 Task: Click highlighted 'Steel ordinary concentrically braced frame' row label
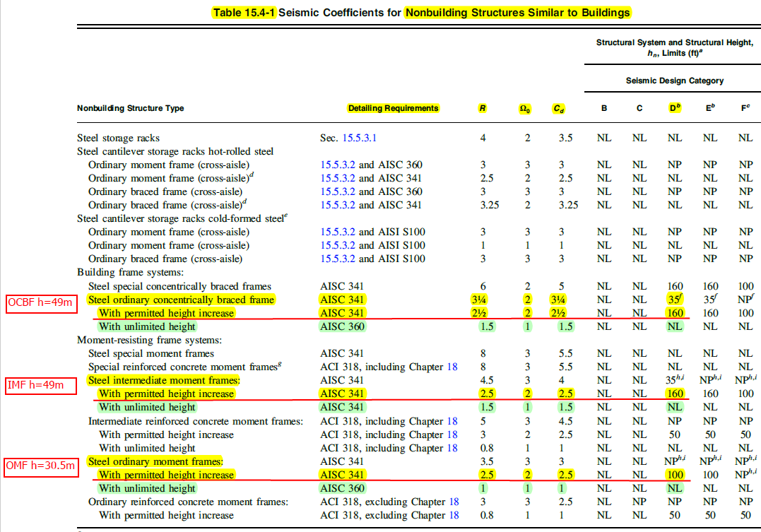(x=181, y=300)
